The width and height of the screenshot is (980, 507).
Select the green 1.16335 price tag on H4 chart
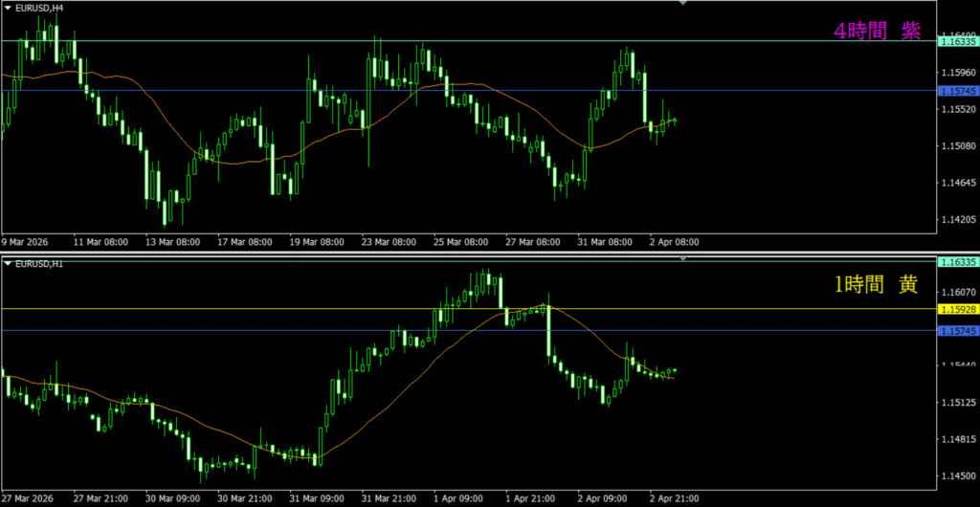pos(957,42)
